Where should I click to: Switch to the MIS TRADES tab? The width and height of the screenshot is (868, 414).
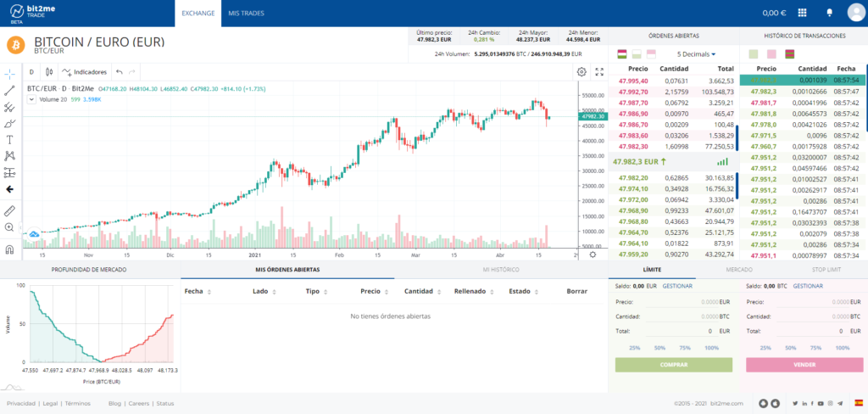(247, 13)
